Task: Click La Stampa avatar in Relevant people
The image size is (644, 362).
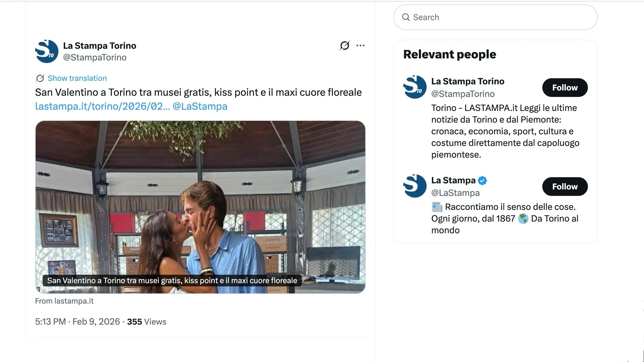Action: pyautogui.click(x=415, y=186)
